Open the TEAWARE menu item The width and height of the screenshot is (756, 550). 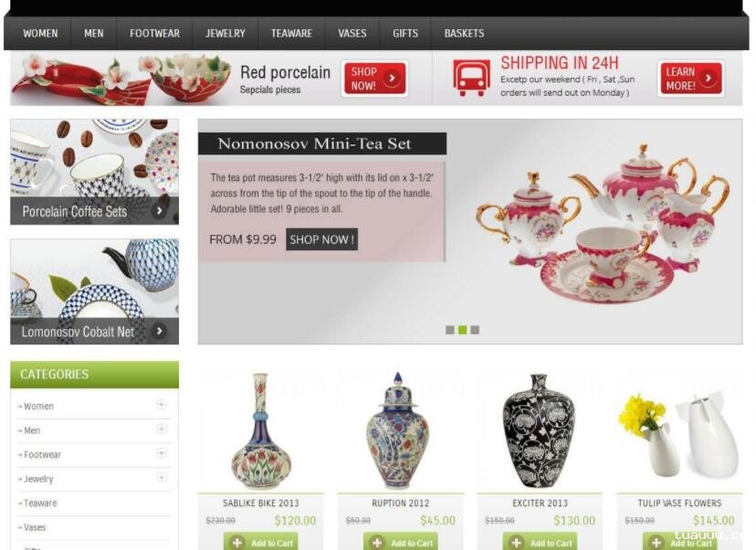[x=291, y=33]
